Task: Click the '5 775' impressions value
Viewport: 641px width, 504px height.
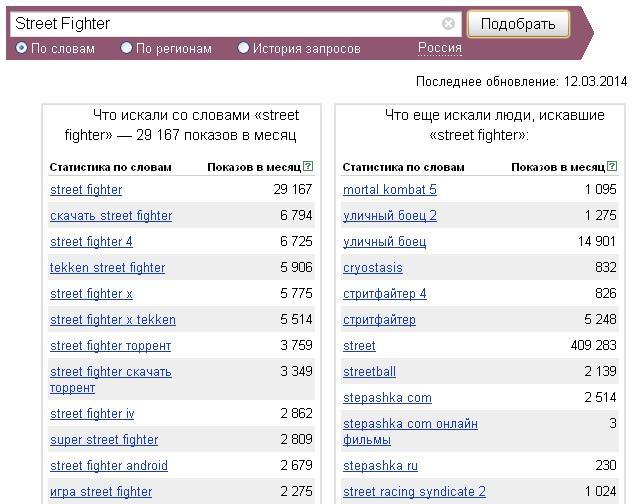Action: [296, 293]
